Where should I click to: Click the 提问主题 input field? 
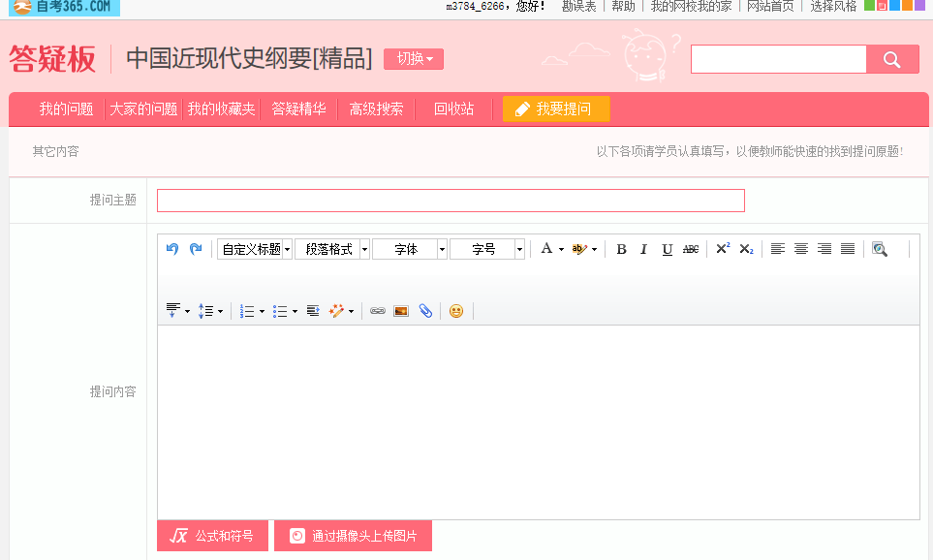coord(451,201)
